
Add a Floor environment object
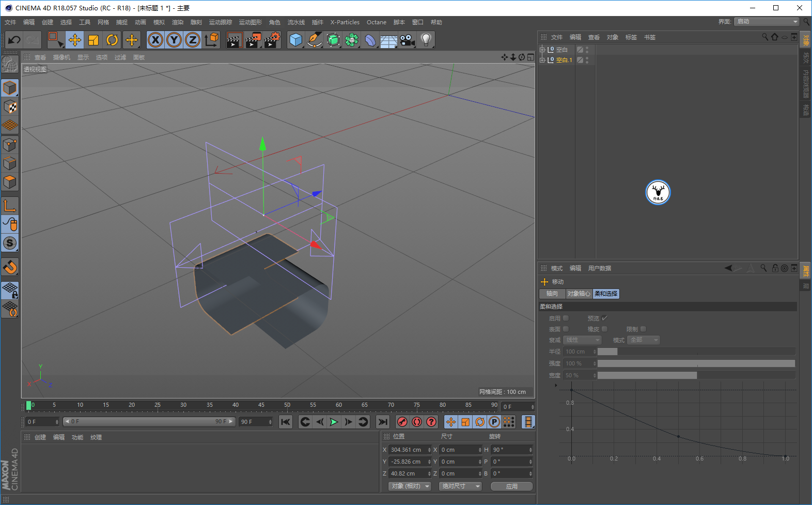(x=388, y=40)
